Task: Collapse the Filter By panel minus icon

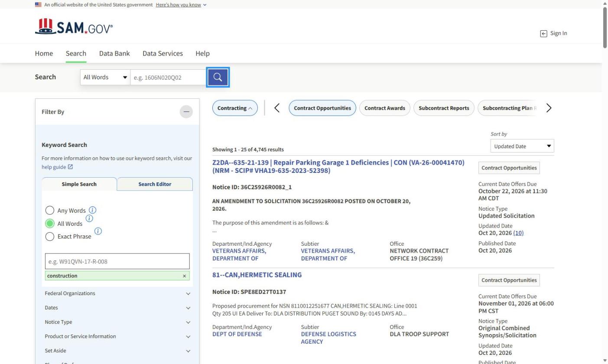Action: [186, 112]
